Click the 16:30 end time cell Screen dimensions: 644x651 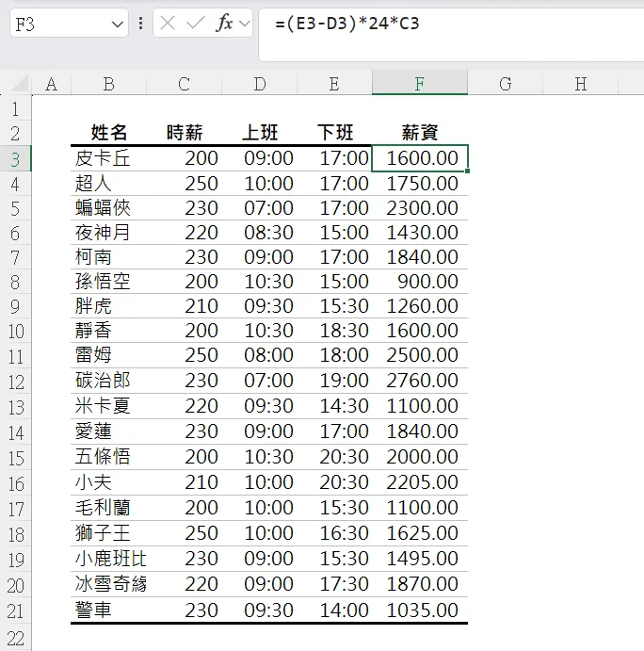[334, 533]
